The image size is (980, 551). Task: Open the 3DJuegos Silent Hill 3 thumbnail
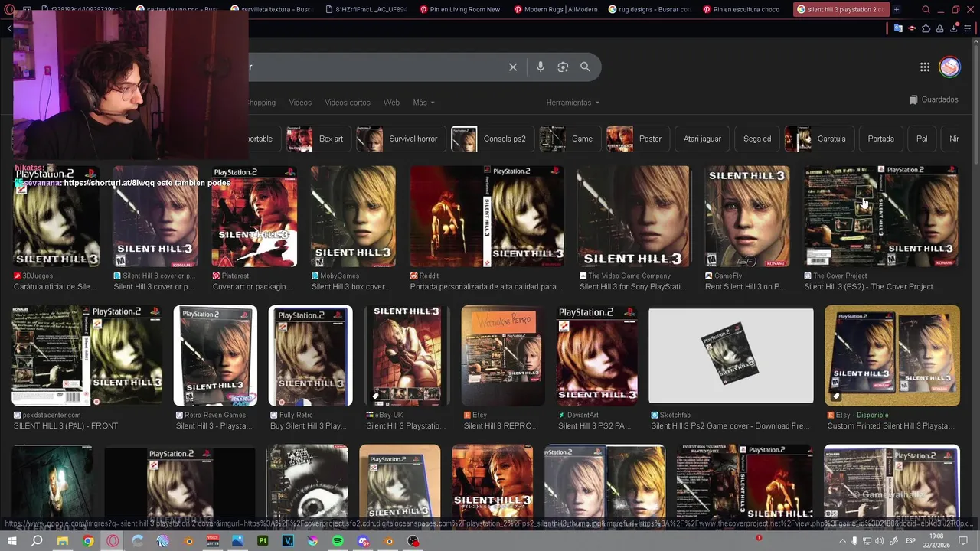click(x=56, y=217)
